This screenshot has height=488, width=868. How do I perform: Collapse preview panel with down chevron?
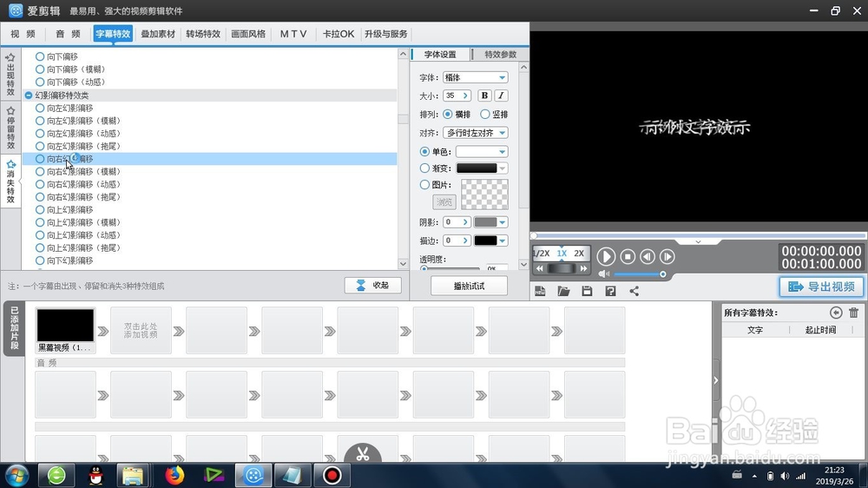pos(698,242)
